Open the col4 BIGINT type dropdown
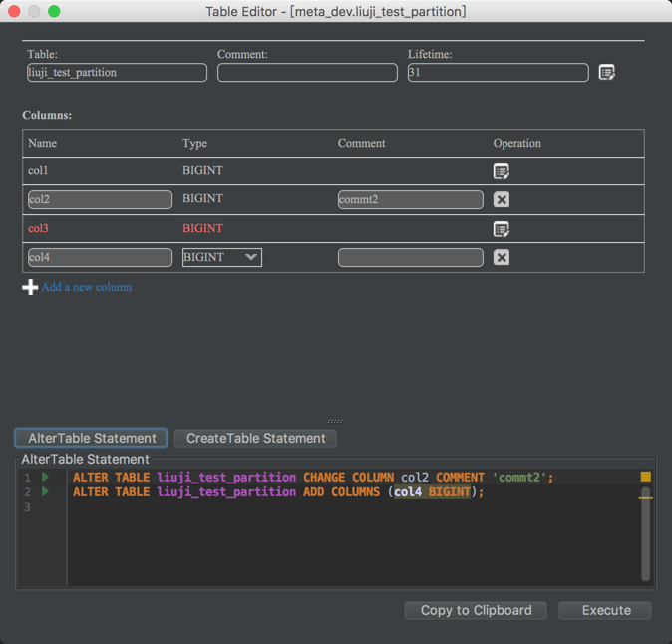The height and width of the screenshot is (644, 672). click(x=221, y=257)
